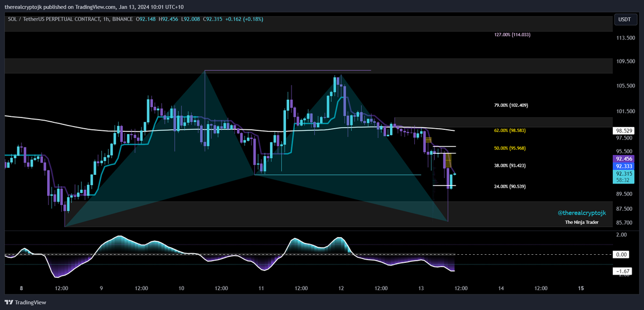Click the @therealcryptojk handle text
Screen dimensions: 644x310
tap(582, 213)
